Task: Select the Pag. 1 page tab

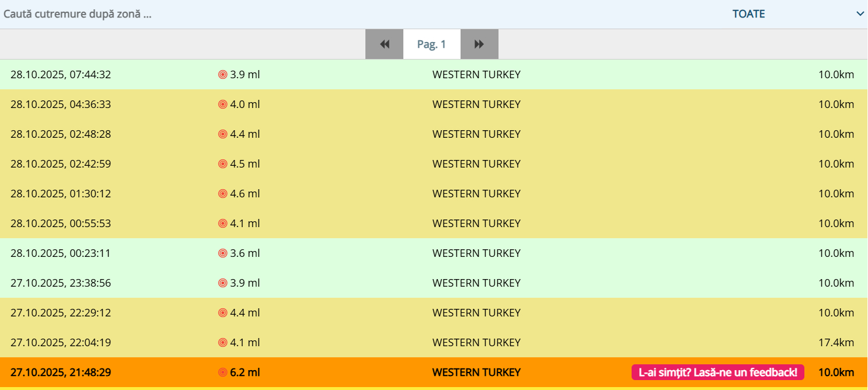Action: pos(431,44)
